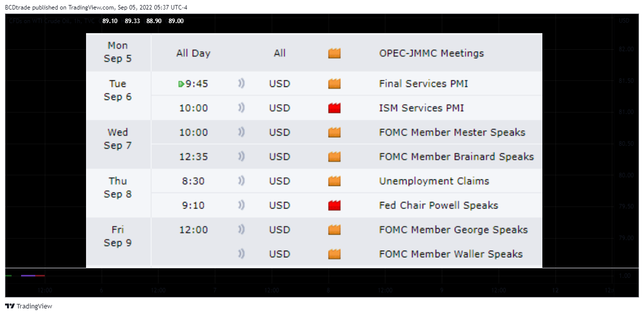Click green play arrow beside 9:45
Image resolution: width=644 pixels, height=315 pixels.
click(181, 84)
